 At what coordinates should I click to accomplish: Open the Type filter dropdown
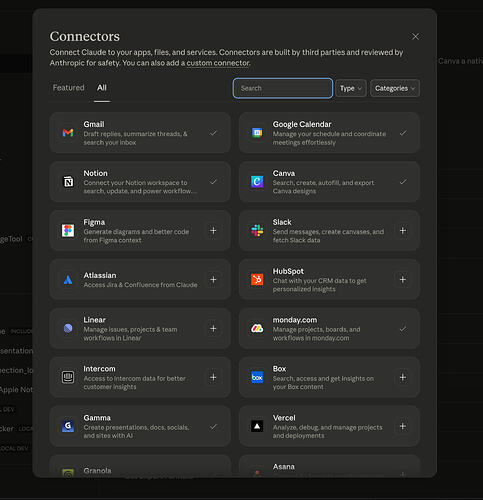coord(351,88)
